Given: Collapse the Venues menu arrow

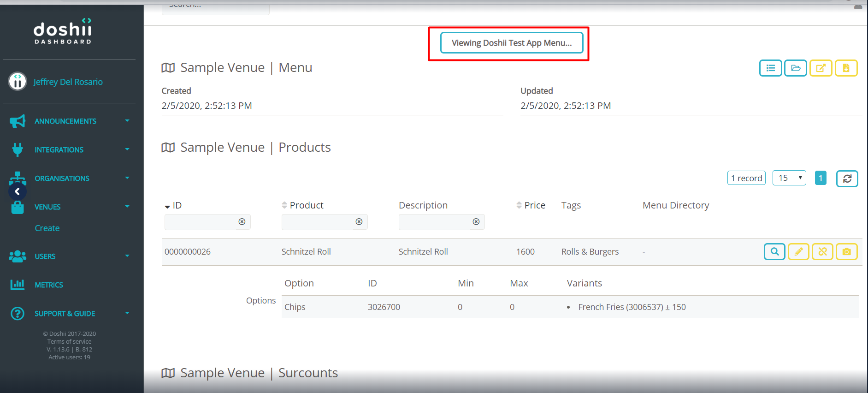Looking at the screenshot, I should 127,207.
